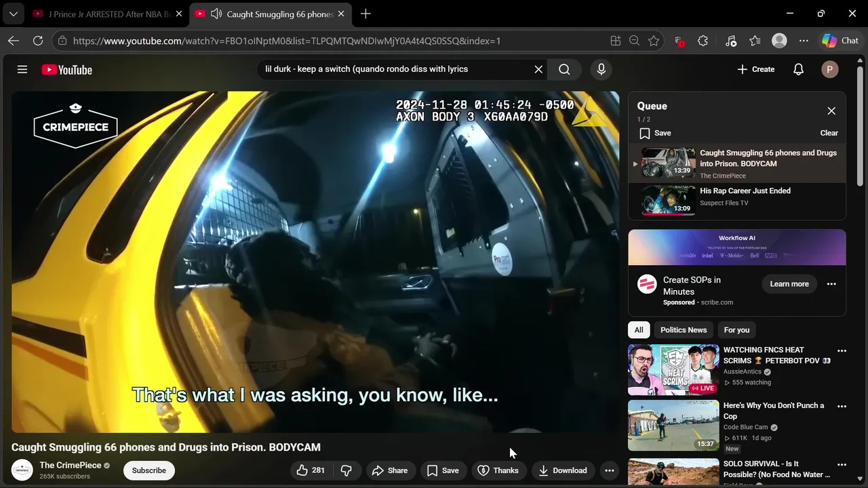Click the video player to pause
This screenshot has width=868, height=488.
pos(315,262)
